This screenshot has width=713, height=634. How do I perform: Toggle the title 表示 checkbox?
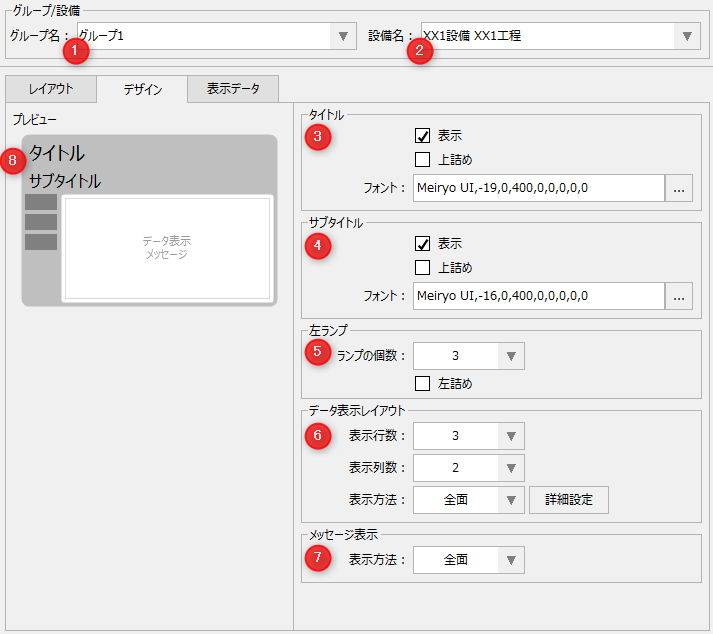(422, 136)
